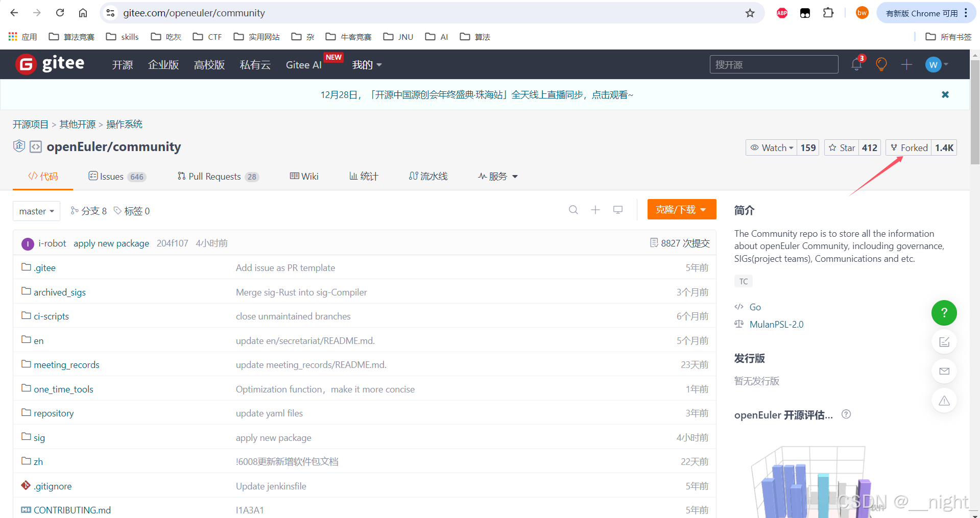This screenshot has height=518, width=980.
Task: Close the announcement banner with X
Action: point(945,94)
